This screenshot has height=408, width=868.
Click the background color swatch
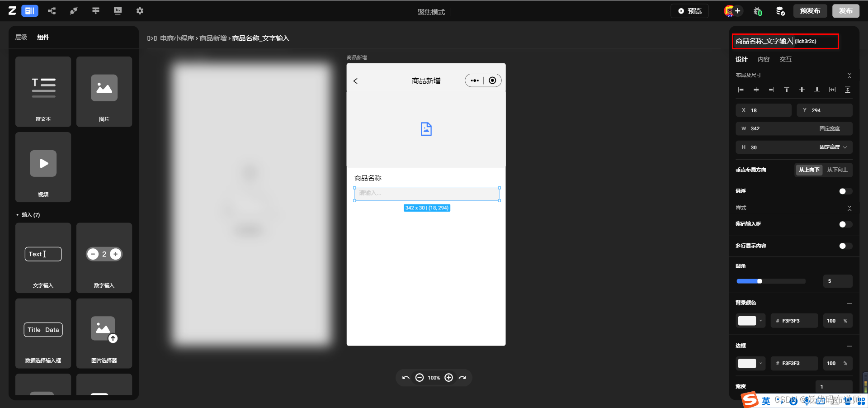coord(747,321)
